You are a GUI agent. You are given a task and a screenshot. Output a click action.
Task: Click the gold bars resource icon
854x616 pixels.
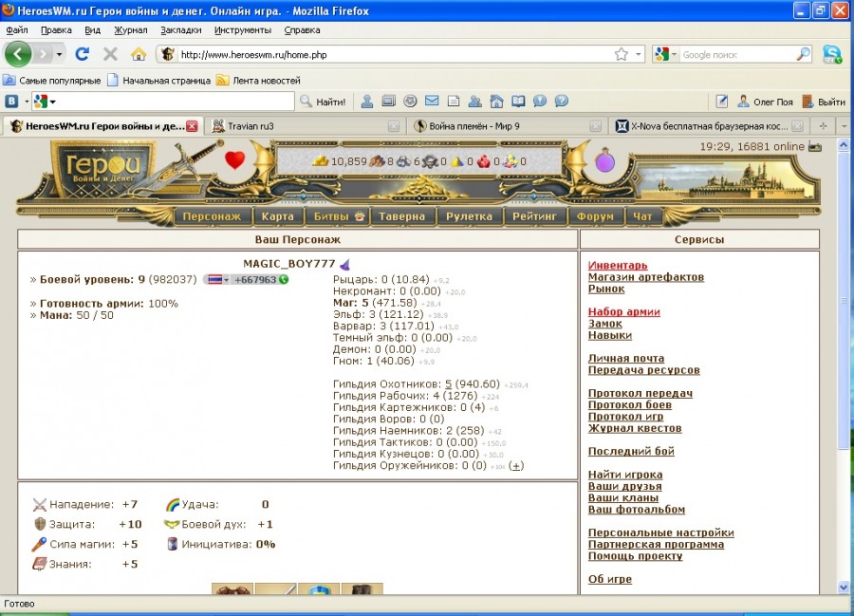tap(321, 161)
